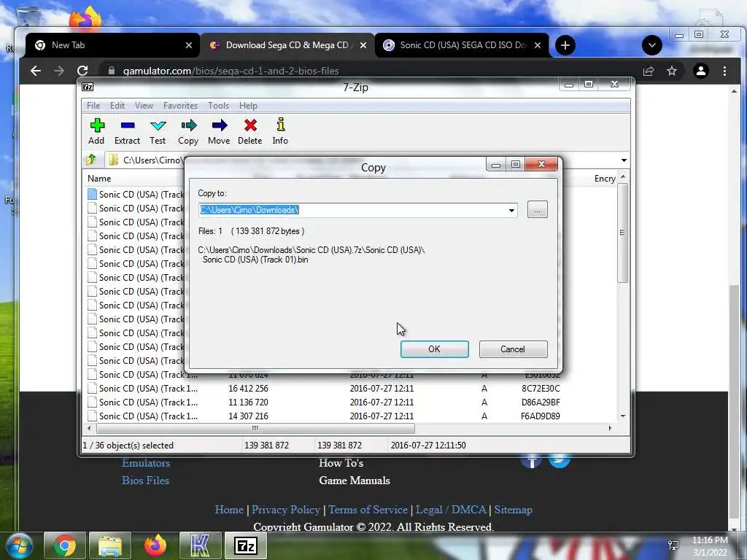
Task: Open the Game Manuals link
Action: (355, 480)
